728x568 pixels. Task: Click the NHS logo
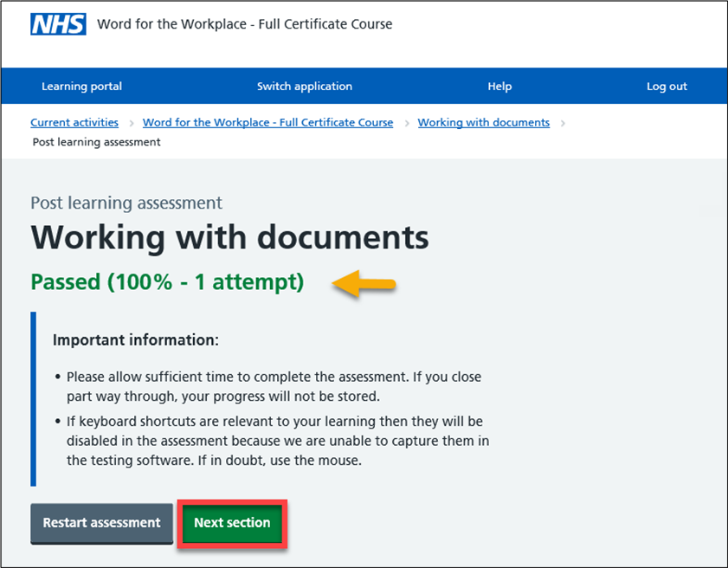58,24
